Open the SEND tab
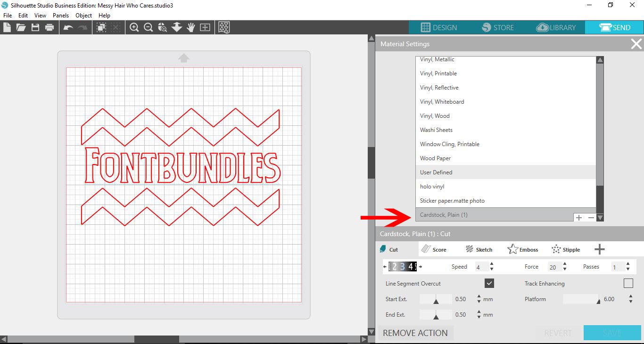 click(x=614, y=27)
